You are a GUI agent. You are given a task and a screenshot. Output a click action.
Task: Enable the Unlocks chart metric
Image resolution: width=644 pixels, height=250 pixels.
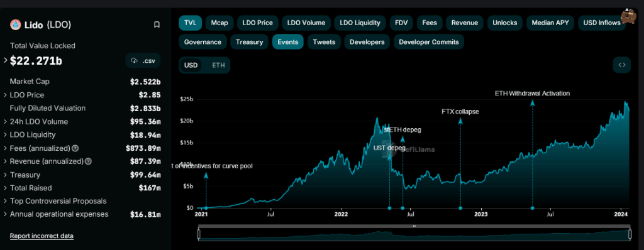coord(505,23)
